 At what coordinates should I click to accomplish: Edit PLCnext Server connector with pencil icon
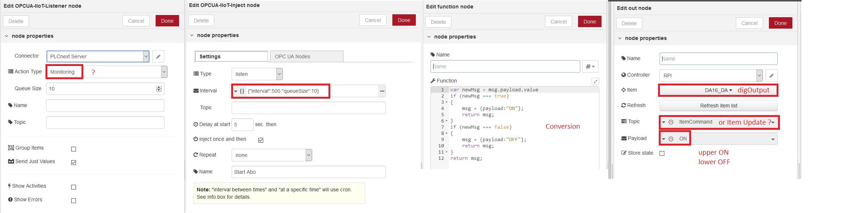(158, 56)
